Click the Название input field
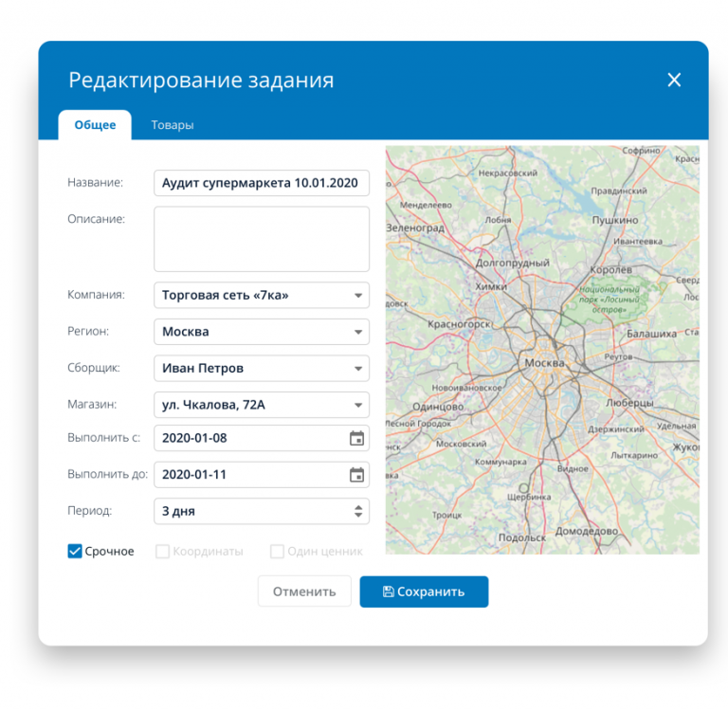Screen dimensions: 728x710 [262, 183]
